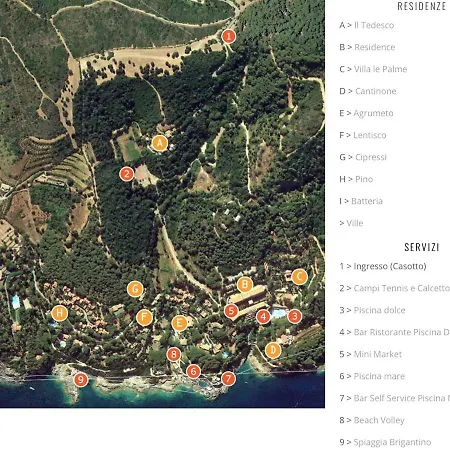
Task: Open the 'F > Lentisco' link
Action: (363, 135)
